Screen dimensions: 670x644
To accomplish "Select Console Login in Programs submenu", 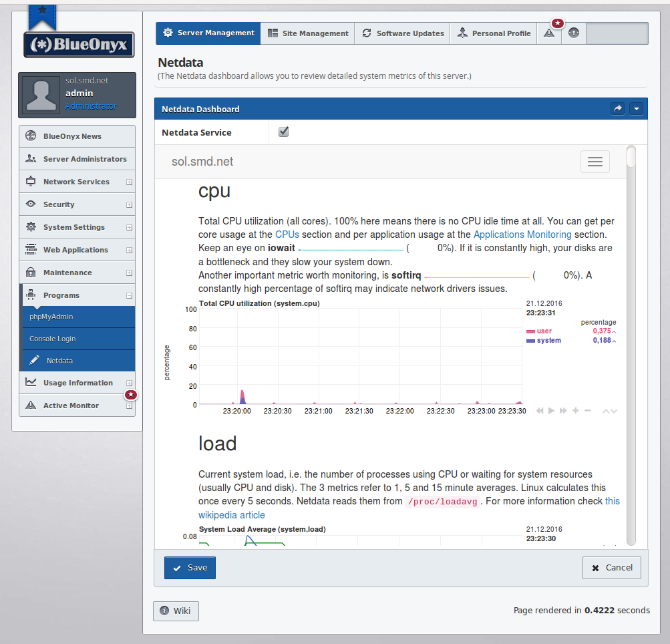I will [x=79, y=339].
